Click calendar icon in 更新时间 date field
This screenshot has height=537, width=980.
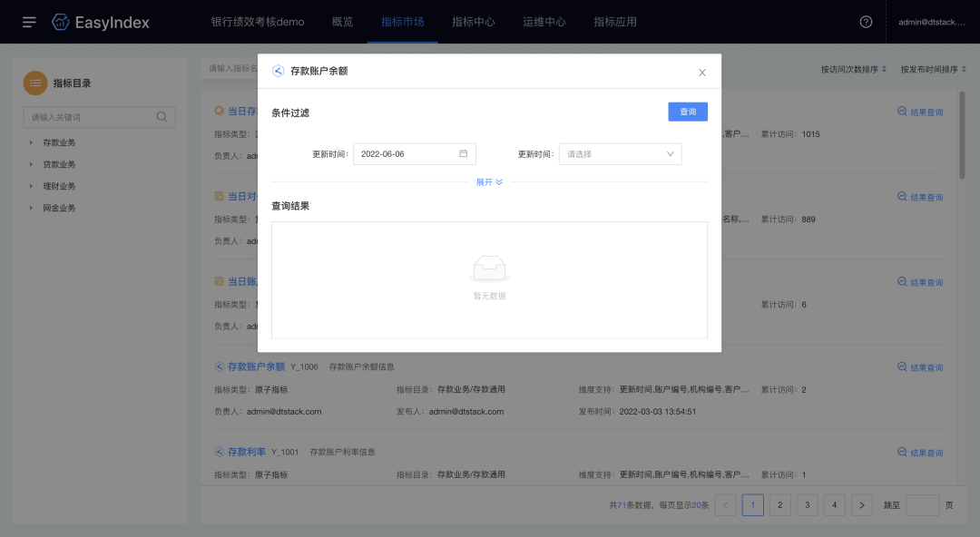[463, 154]
